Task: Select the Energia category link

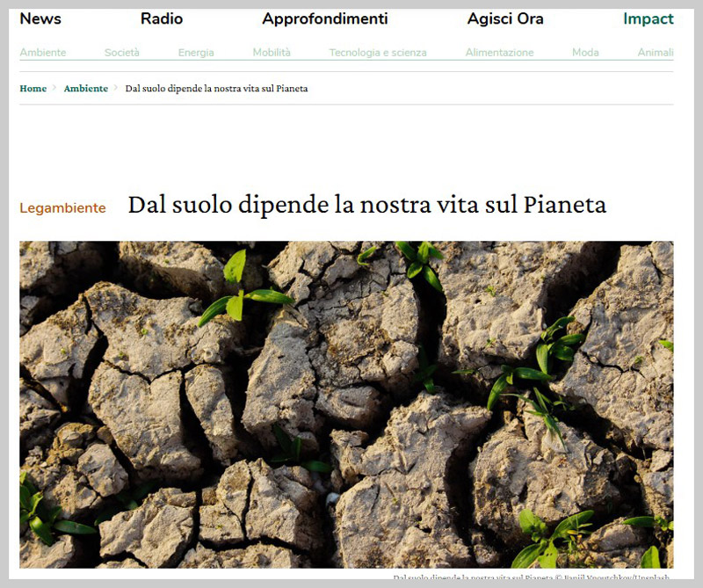Action: point(196,53)
